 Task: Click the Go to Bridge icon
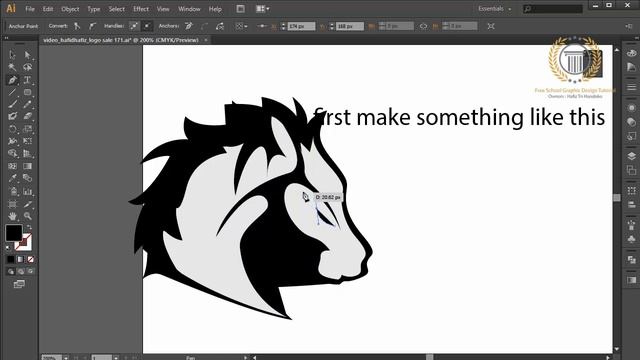click(240, 9)
